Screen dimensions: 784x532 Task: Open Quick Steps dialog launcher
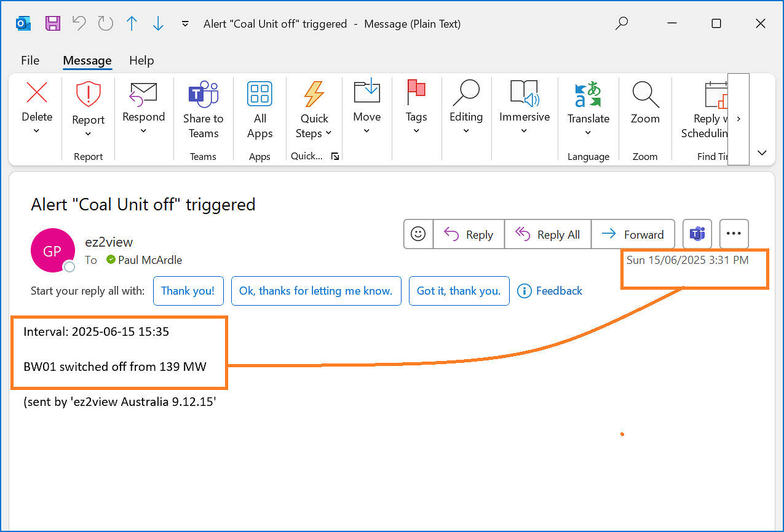tap(335, 157)
